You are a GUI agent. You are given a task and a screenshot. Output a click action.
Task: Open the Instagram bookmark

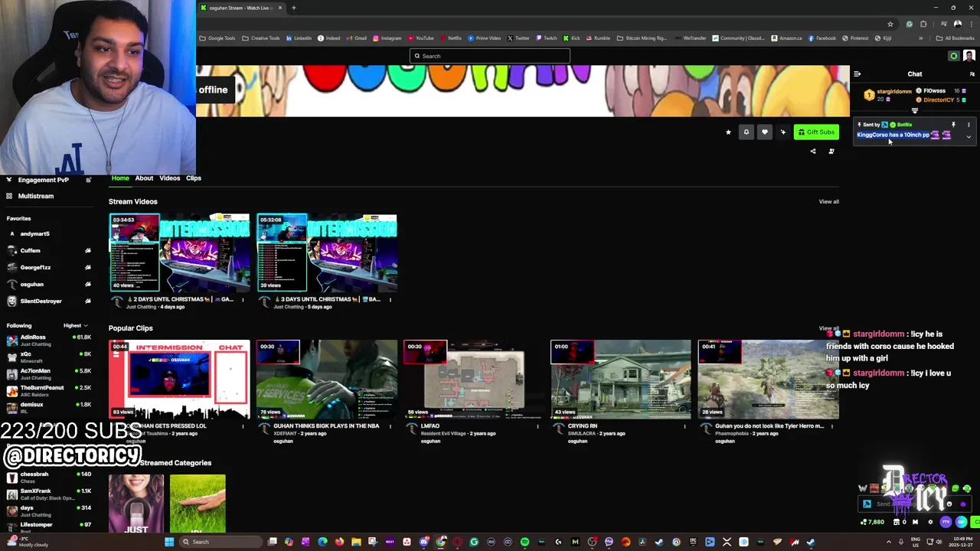coord(387,38)
